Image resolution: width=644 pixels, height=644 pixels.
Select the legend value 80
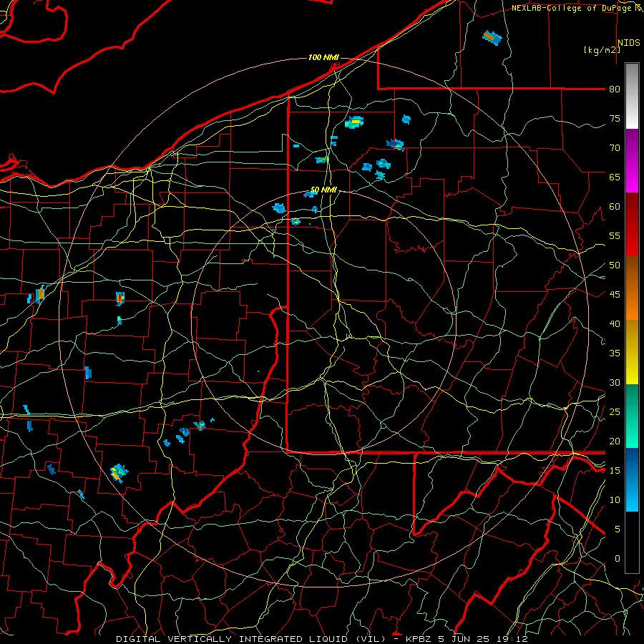tap(615, 89)
